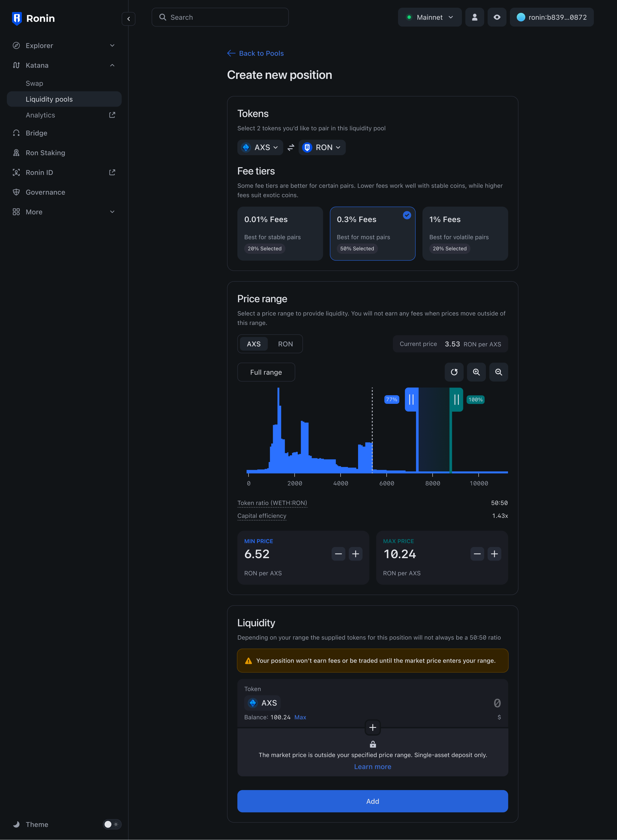The height and width of the screenshot is (840, 617).
Task: Click the Back to Pools link
Action: tap(256, 53)
